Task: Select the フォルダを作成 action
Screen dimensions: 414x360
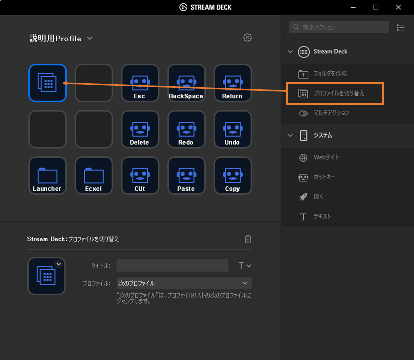Action: (347, 74)
